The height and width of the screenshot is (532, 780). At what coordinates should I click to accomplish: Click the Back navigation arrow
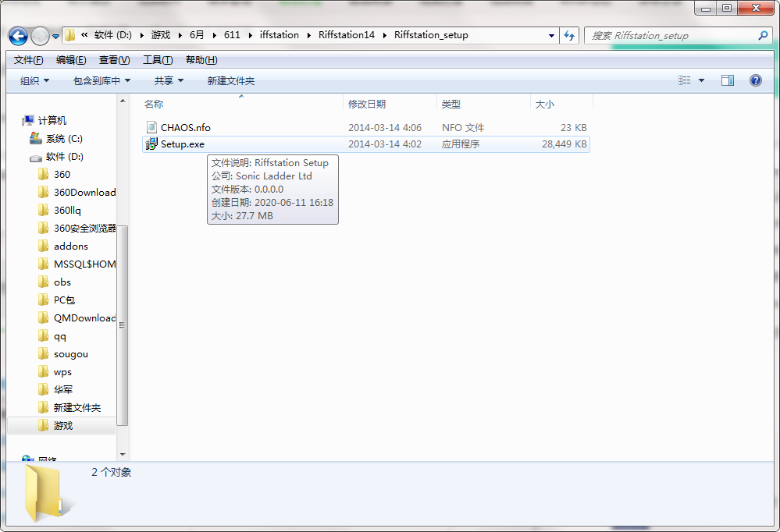[19, 36]
